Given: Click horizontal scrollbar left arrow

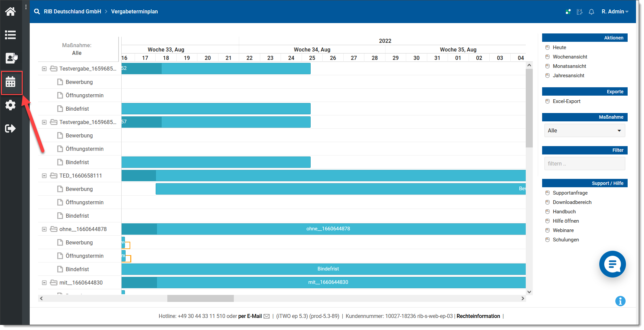Looking at the screenshot, I should 41,298.
